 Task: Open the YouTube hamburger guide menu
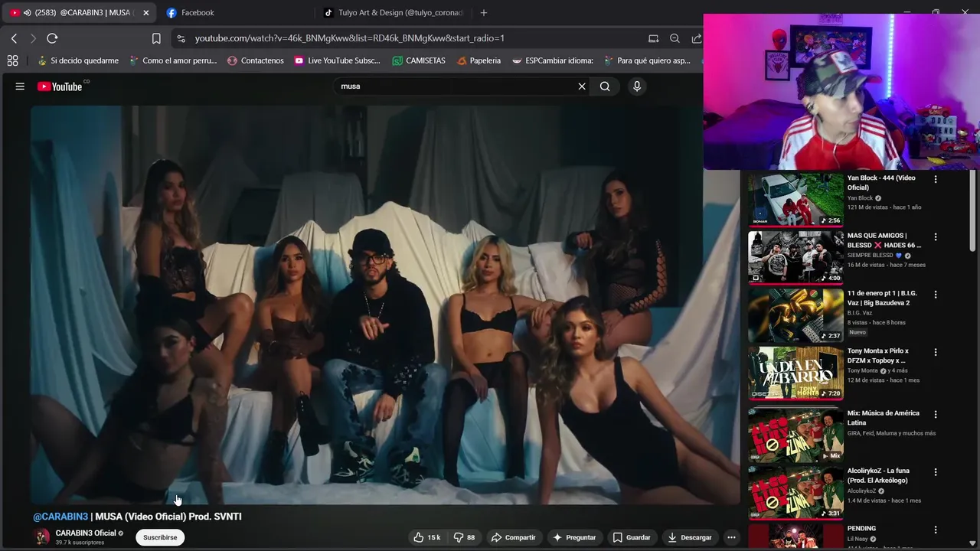tap(20, 86)
